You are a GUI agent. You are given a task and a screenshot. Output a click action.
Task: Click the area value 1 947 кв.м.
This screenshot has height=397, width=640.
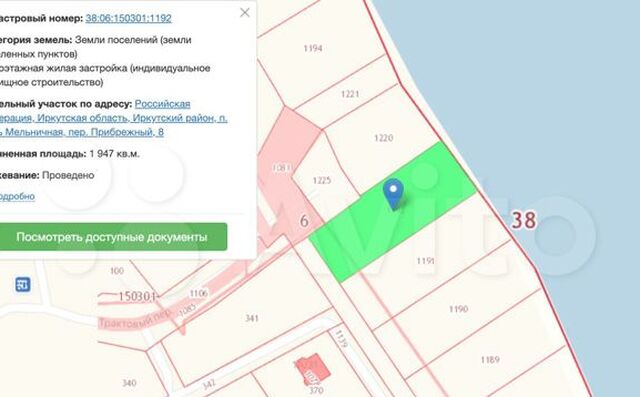tap(114, 154)
